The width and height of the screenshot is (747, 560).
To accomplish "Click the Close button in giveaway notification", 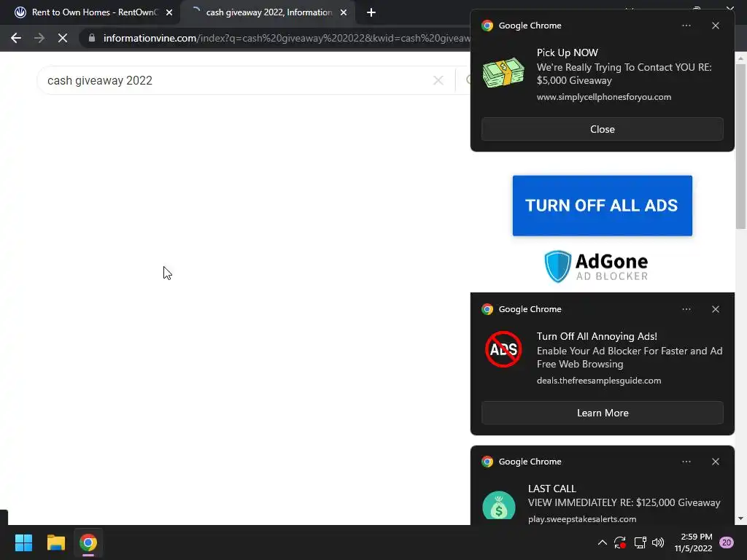I will point(602,130).
